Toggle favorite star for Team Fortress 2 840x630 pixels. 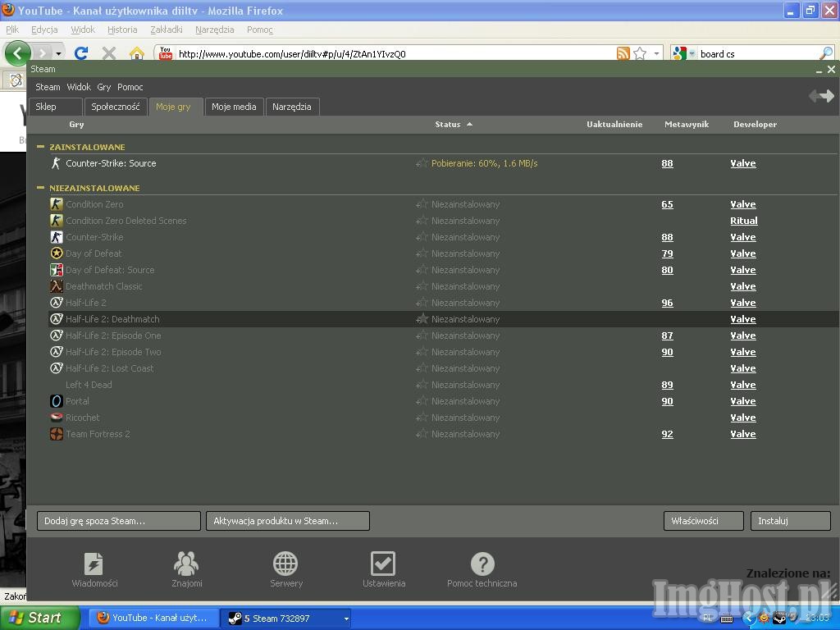[x=422, y=434]
